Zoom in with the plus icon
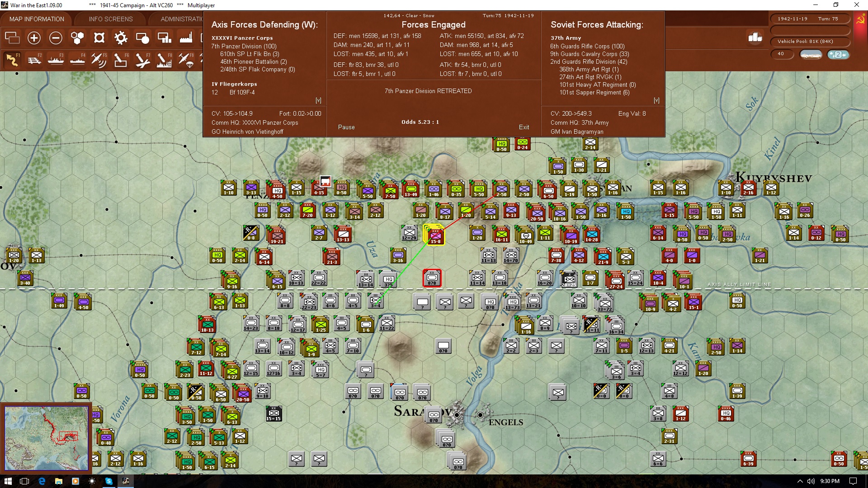The height and width of the screenshot is (488, 868). click(x=34, y=38)
